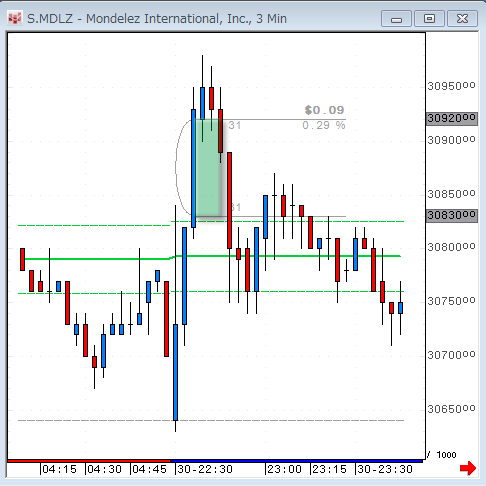Click the 23:00 time axis label
The image size is (486, 486).
click(x=284, y=469)
